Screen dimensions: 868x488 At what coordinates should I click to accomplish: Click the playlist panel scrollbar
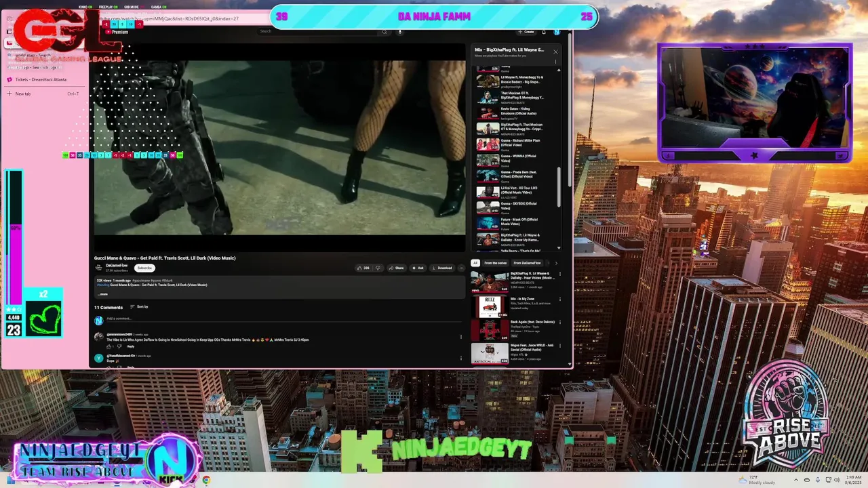point(559,186)
